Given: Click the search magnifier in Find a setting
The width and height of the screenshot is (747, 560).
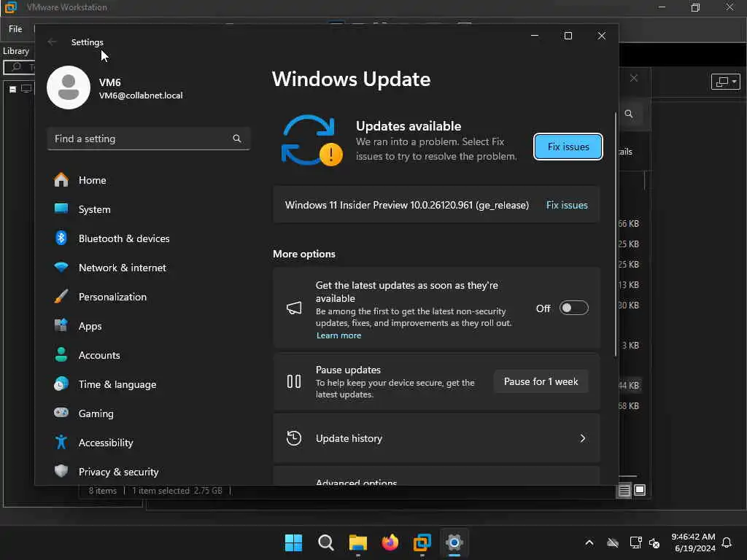Looking at the screenshot, I should (x=237, y=139).
